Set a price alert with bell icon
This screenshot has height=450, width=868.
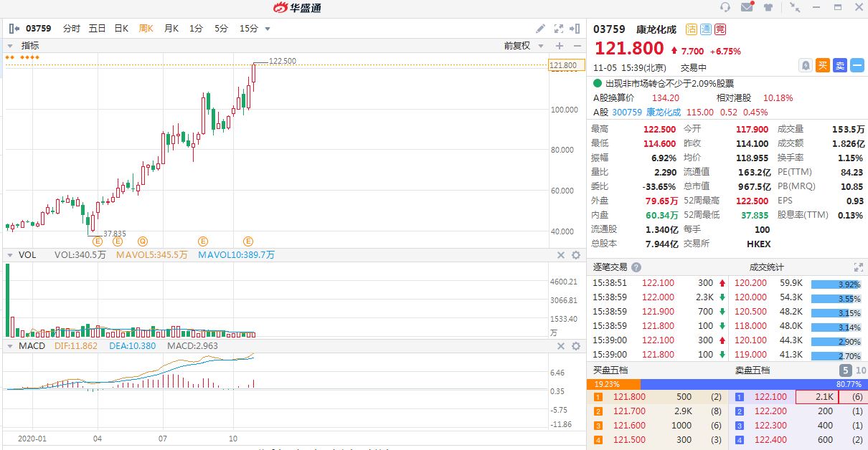point(806,65)
